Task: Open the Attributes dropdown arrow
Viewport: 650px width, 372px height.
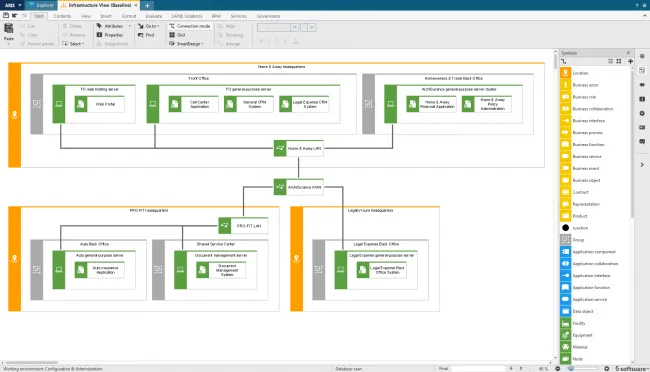Action: pyautogui.click(x=129, y=26)
